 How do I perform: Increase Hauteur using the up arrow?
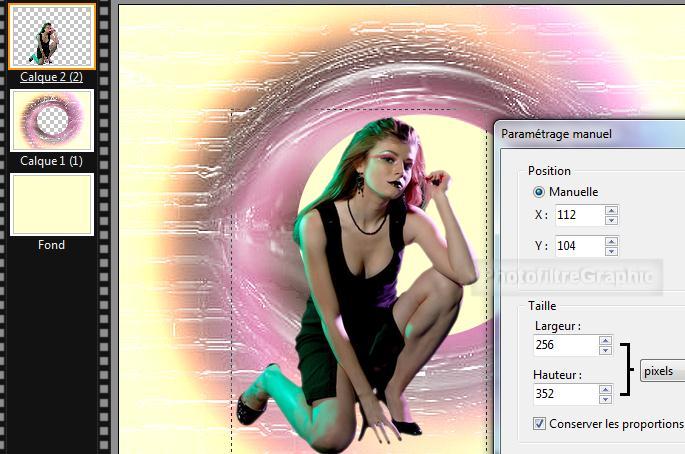pos(605,389)
